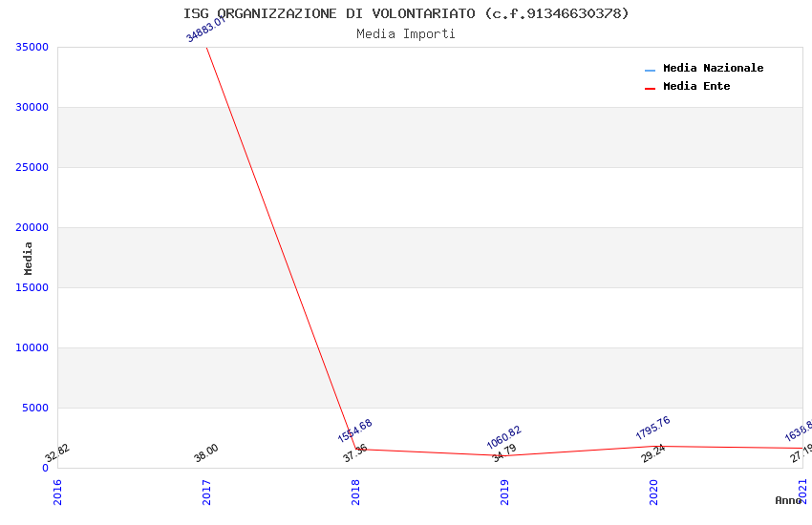Image resolution: width=812 pixels, height=525 pixels.
Task: Click the 'Anno' x-axis title
Action: click(788, 500)
